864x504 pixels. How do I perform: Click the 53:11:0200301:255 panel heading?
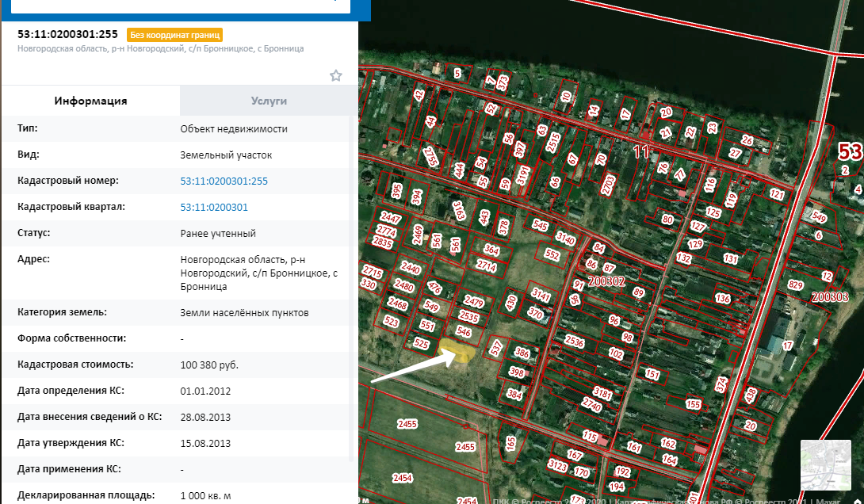pos(68,34)
